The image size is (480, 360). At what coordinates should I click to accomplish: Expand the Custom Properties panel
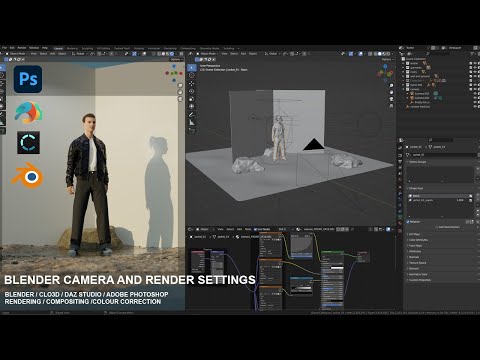coord(419,280)
